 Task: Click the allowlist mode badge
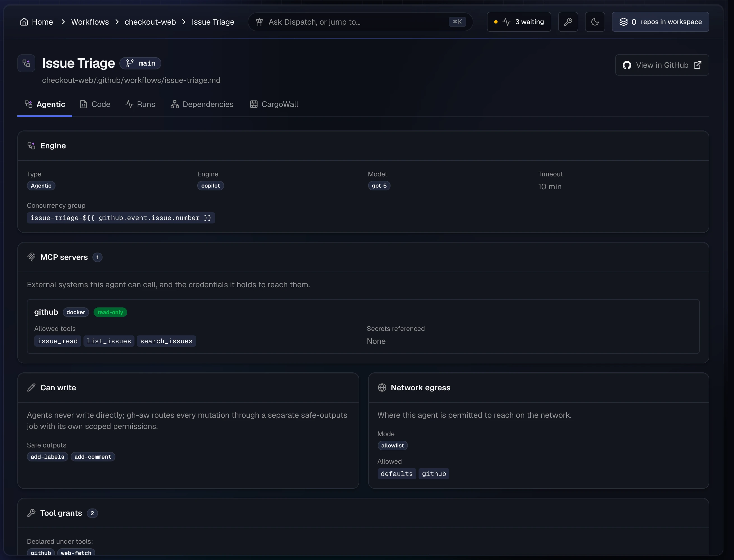tap(392, 445)
